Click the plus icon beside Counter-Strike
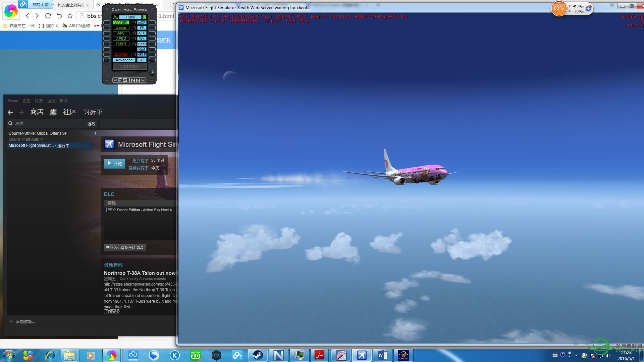Screen dimensions: 644x362 pos(96,133)
